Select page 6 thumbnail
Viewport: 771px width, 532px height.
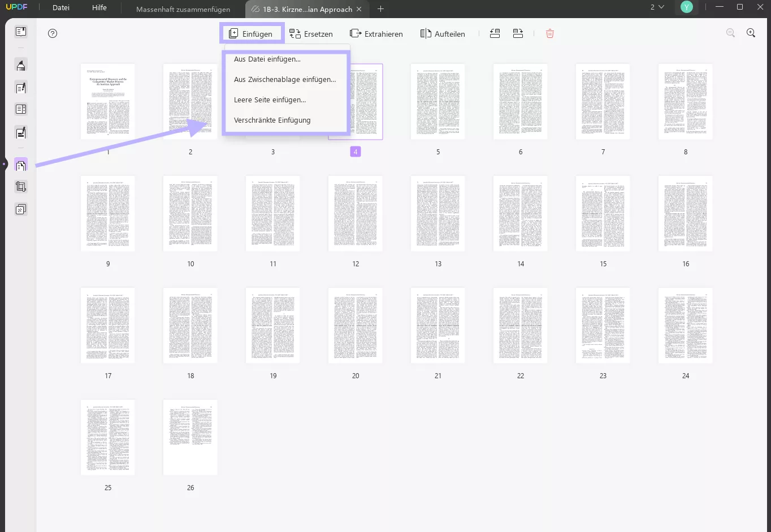click(521, 102)
